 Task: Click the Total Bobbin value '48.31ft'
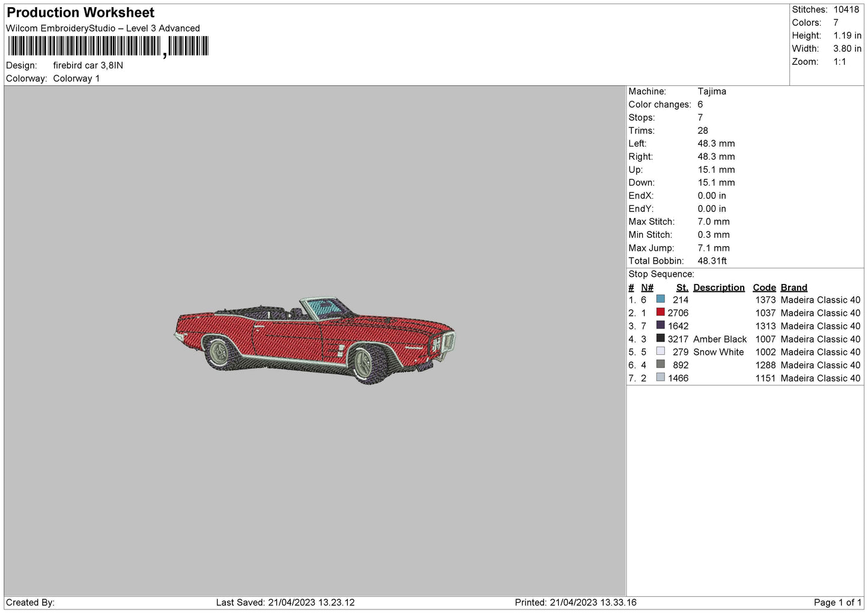(712, 261)
